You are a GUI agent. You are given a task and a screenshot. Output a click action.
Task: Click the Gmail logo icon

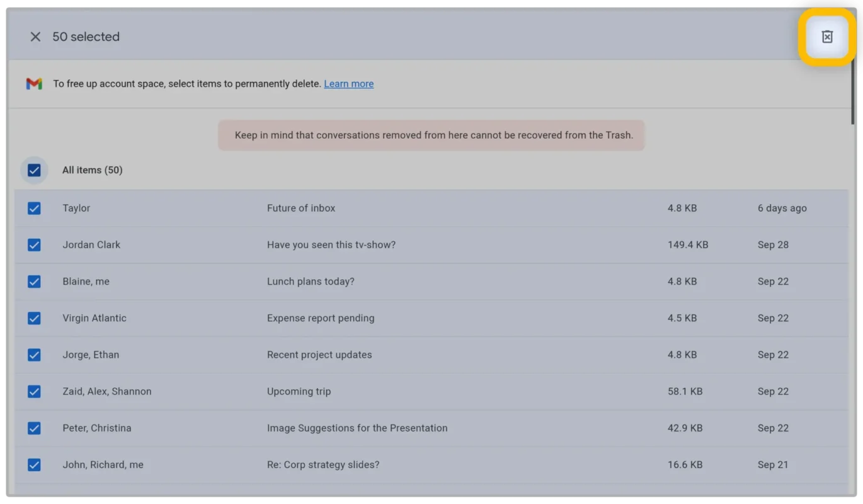tap(34, 84)
